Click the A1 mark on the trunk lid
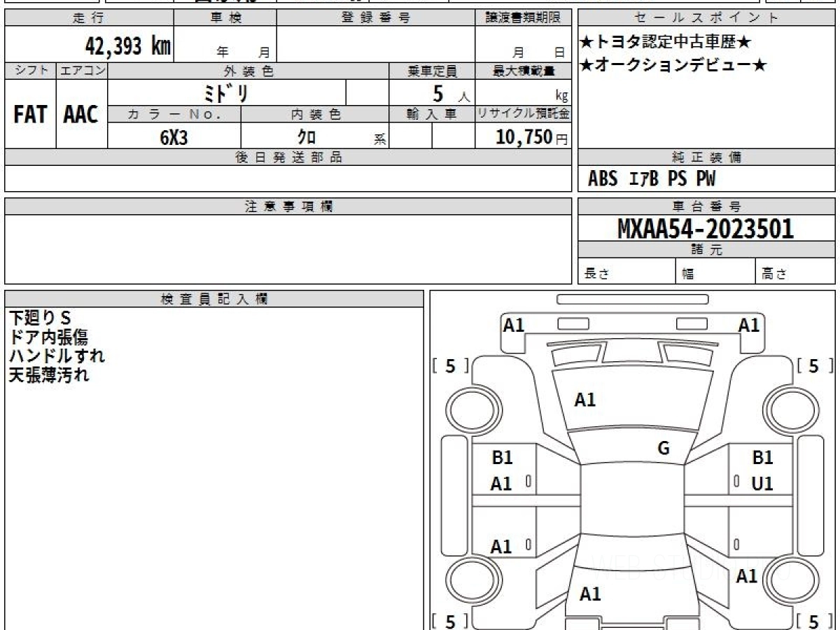 coord(590,594)
